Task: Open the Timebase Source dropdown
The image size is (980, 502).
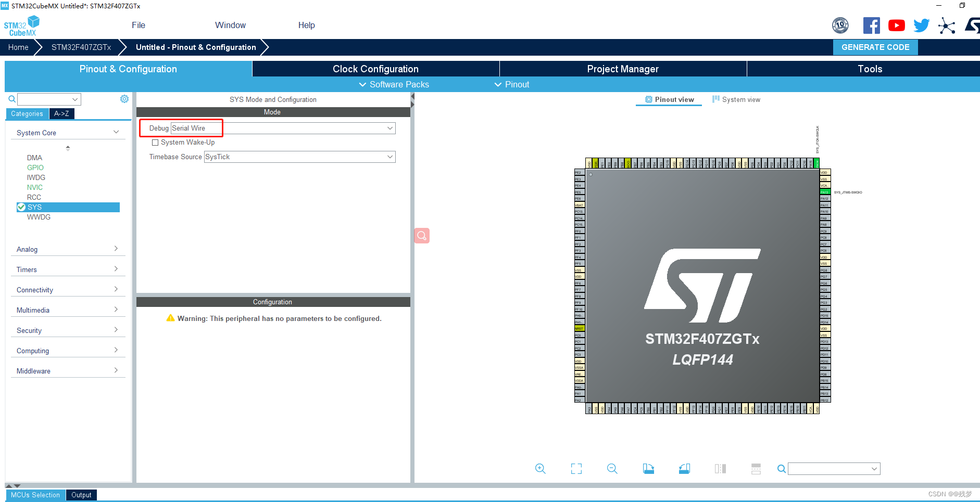Action: tap(389, 157)
